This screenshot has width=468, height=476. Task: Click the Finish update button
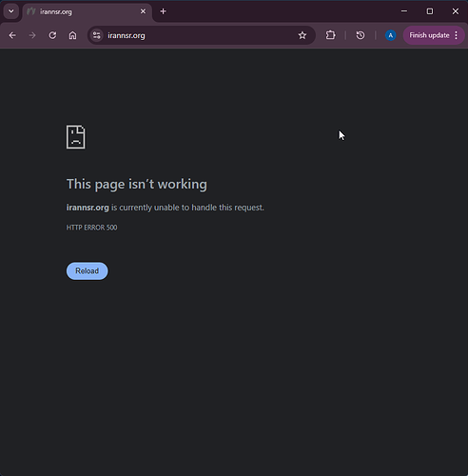click(429, 35)
